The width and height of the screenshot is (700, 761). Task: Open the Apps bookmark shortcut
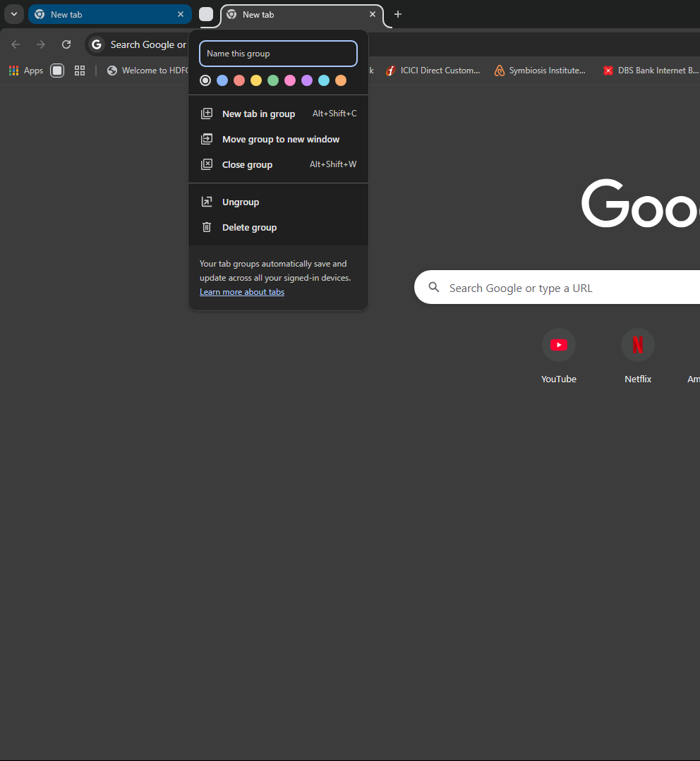pyautogui.click(x=26, y=71)
